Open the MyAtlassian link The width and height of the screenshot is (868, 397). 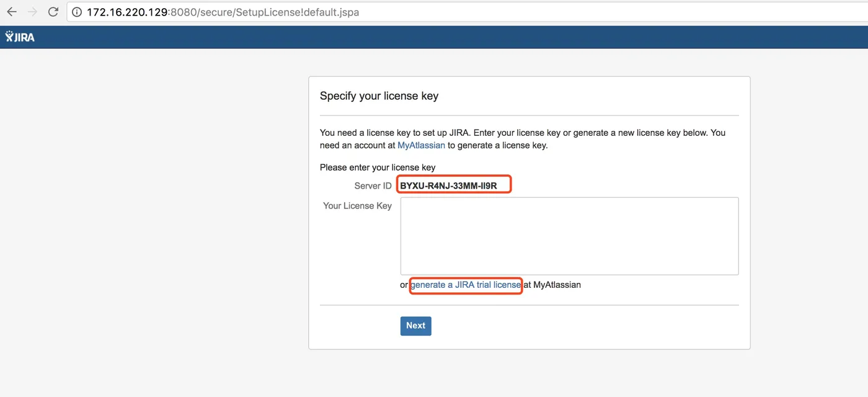click(x=421, y=146)
